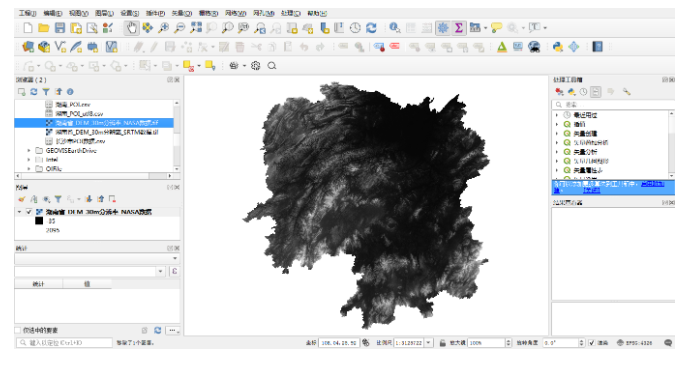Open the new print layout icon
This screenshot has width=685, height=370.
(76, 28)
